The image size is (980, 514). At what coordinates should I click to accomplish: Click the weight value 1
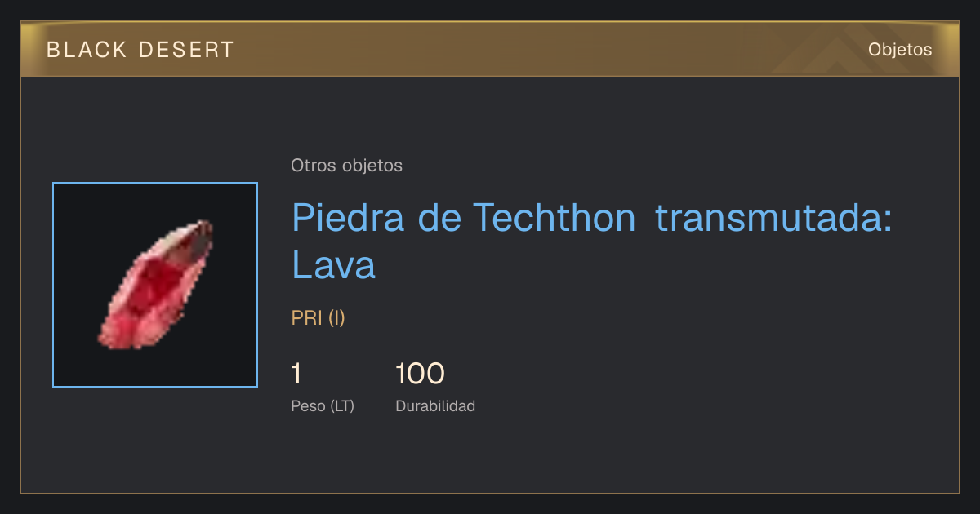(x=296, y=374)
